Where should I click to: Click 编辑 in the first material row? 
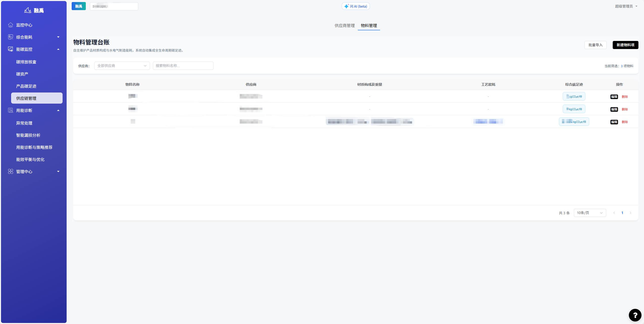tap(614, 97)
